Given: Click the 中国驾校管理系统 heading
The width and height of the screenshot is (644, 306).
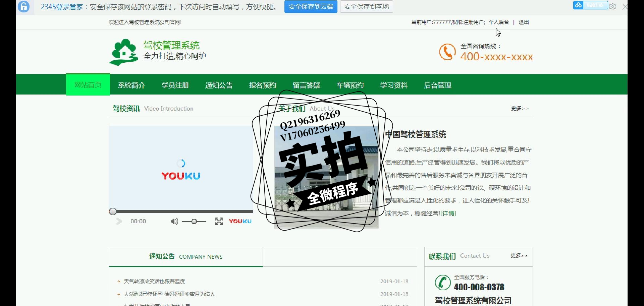Looking at the screenshot, I should pyautogui.click(x=416, y=134).
